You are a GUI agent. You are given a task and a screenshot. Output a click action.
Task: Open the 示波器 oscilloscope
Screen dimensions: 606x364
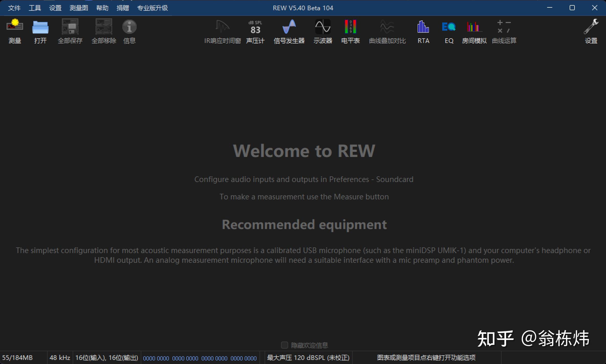click(x=323, y=31)
